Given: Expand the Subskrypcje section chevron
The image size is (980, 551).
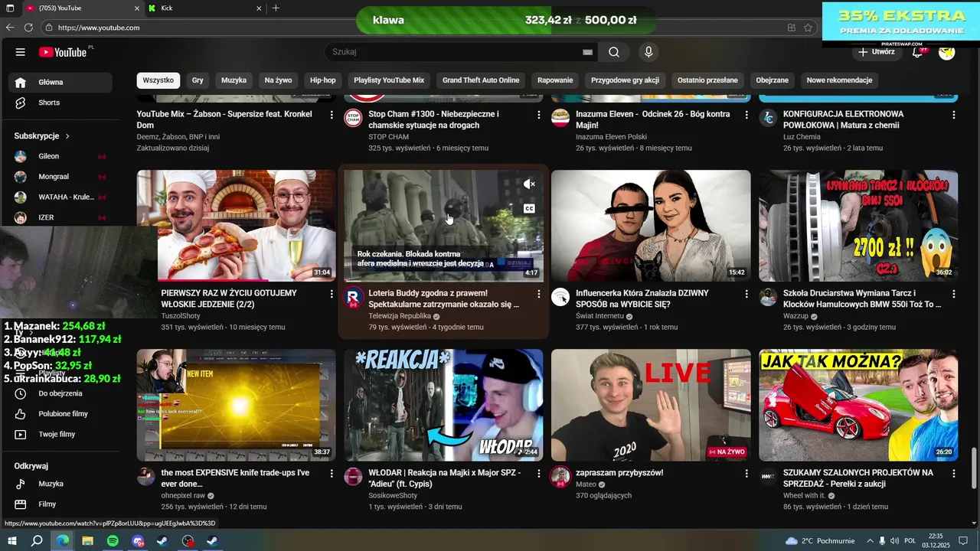Looking at the screenshot, I should tap(67, 136).
